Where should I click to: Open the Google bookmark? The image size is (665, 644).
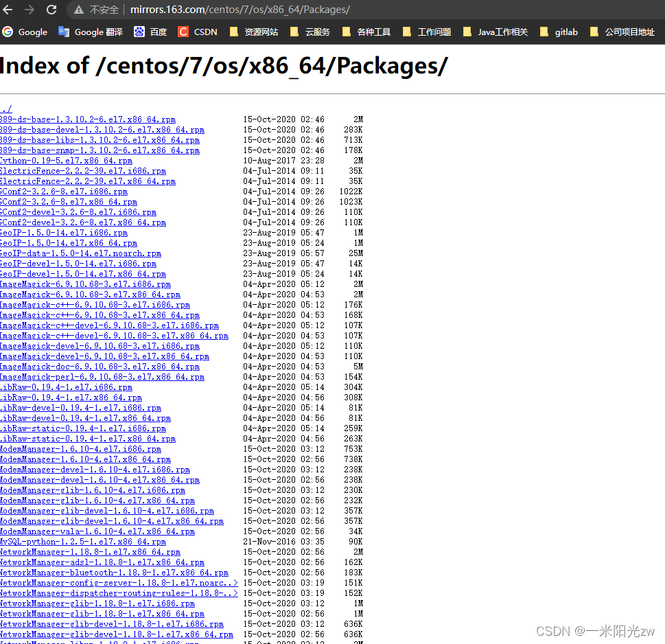[x=25, y=32]
